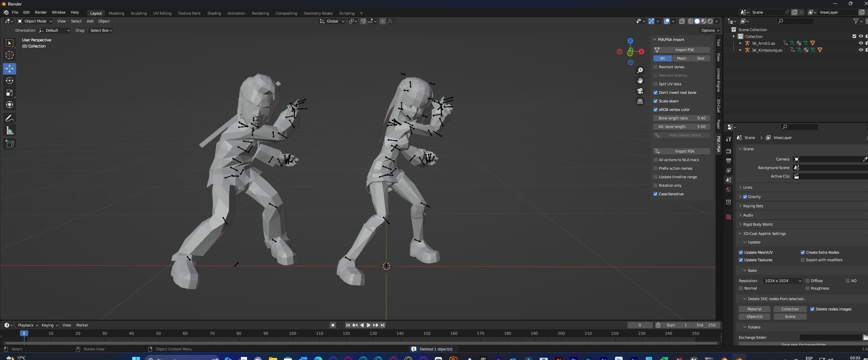Click the Import PSK button
Image resolution: width=868 pixels, height=360 pixels.
pyautogui.click(x=684, y=50)
